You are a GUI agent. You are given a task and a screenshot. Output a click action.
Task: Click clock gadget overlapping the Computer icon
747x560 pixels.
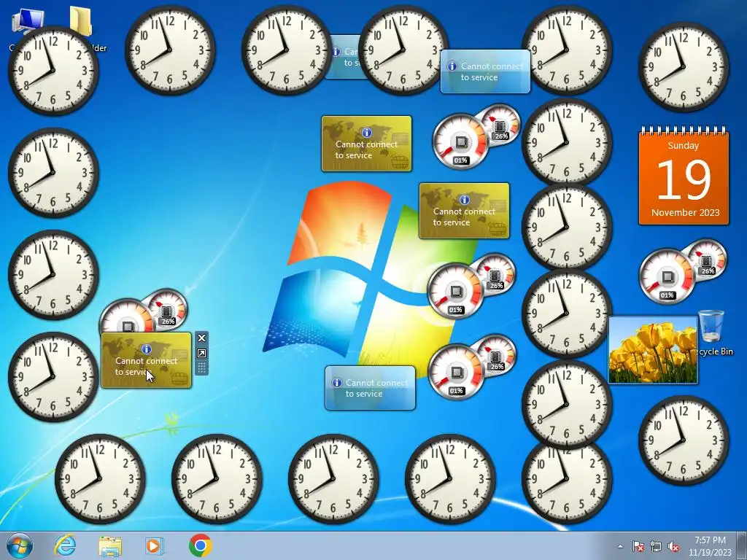[x=53, y=71]
